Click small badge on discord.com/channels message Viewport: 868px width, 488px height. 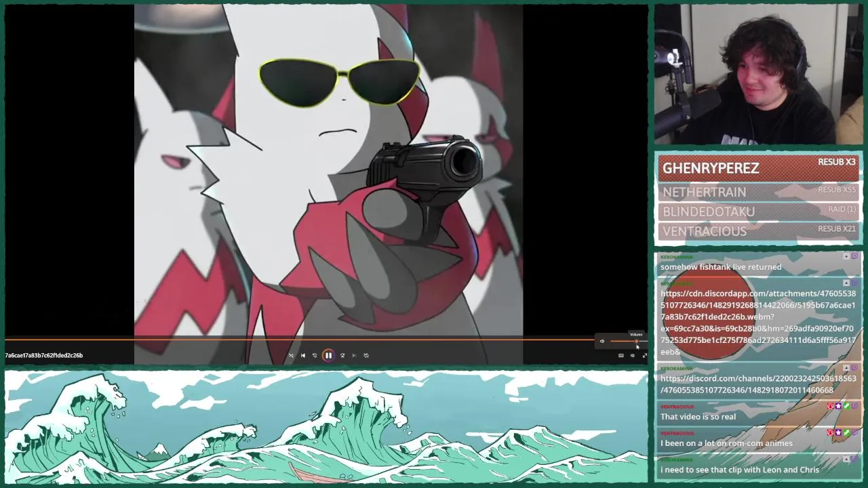click(846, 368)
